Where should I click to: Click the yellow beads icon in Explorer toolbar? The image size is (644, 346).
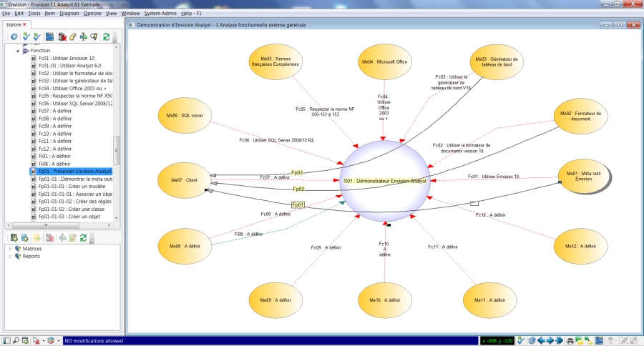73,36
